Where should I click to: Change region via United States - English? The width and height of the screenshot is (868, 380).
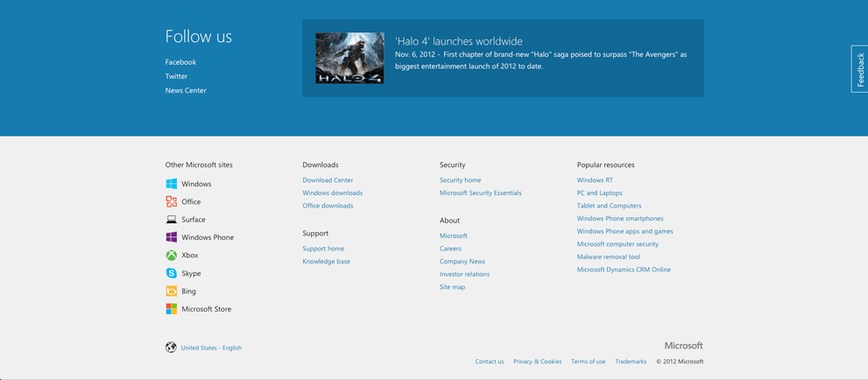pyautogui.click(x=211, y=348)
